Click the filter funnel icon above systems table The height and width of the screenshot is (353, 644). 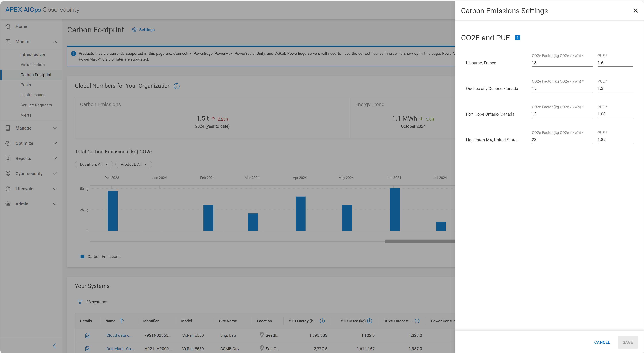[80, 302]
